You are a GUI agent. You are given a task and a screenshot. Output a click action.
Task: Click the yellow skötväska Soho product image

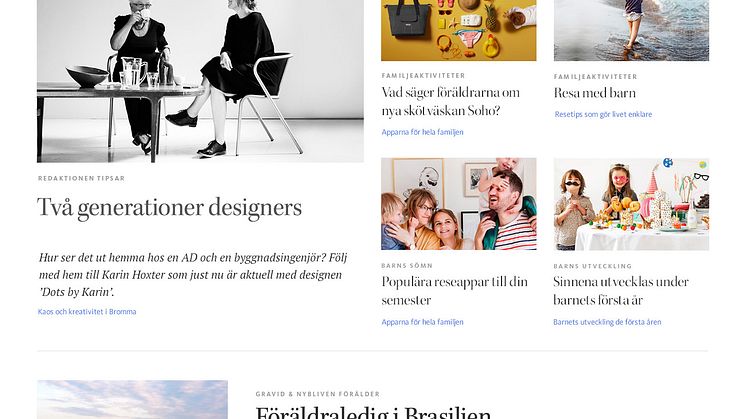[459, 30]
